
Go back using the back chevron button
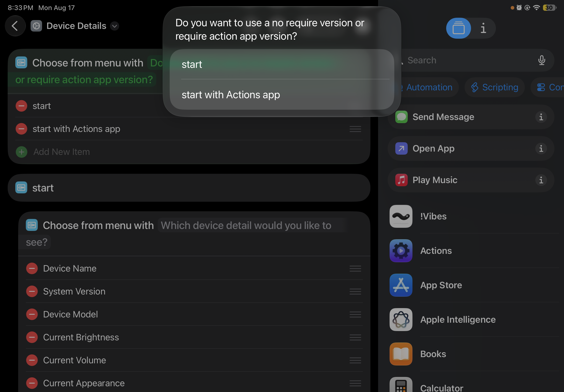pyautogui.click(x=15, y=26)
